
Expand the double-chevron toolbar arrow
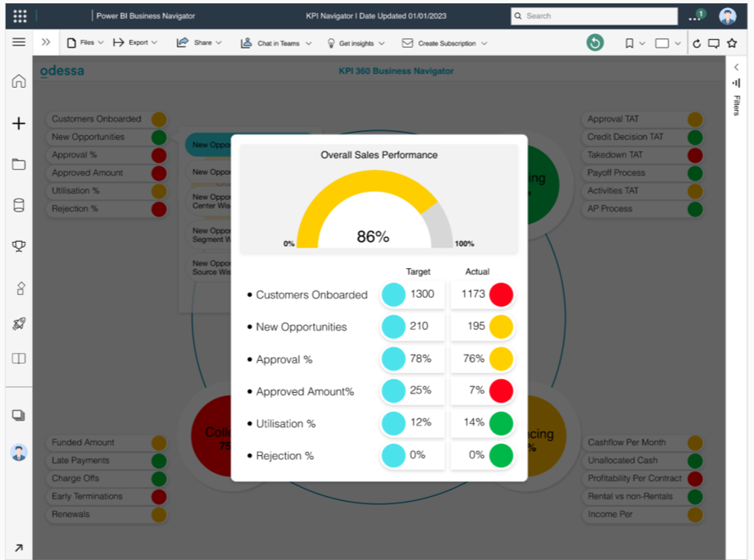click(46, 43)
